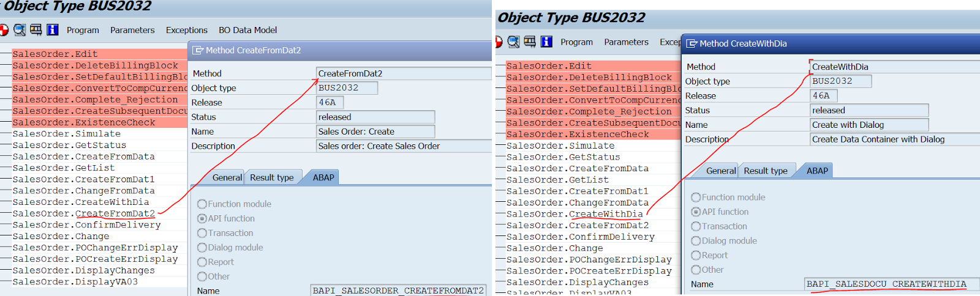
Task: Select SalesOrder.GetList in CreateFromDat2 window tree
Action: pos(64,168)
